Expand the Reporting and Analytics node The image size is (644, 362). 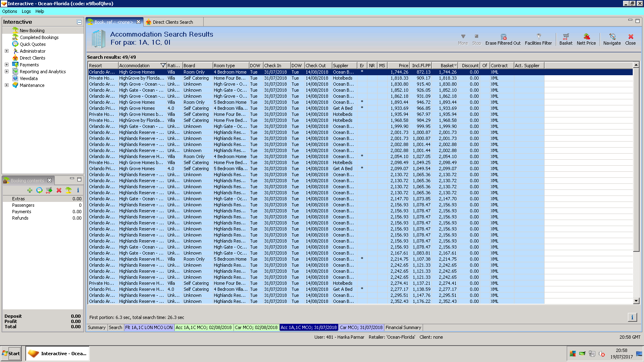[6, 72]
